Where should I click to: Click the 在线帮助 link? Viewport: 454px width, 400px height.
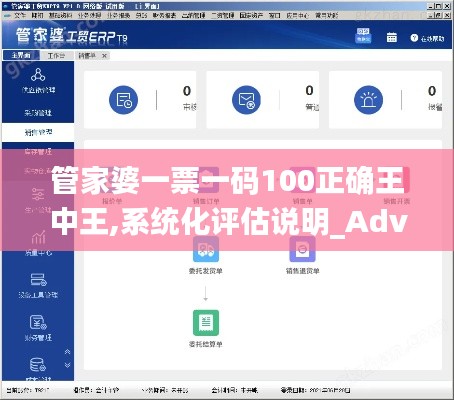[x=432, y=39]
